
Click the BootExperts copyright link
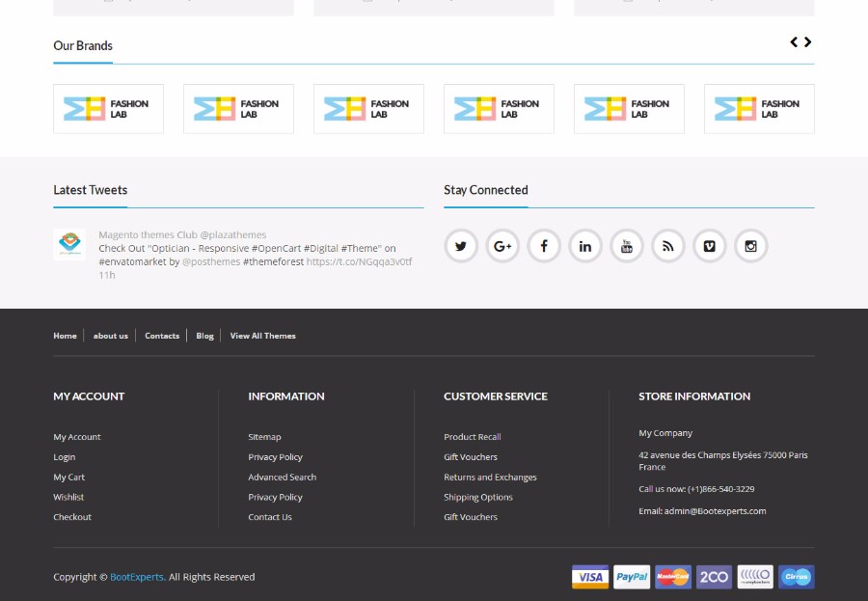click(137, 577)
